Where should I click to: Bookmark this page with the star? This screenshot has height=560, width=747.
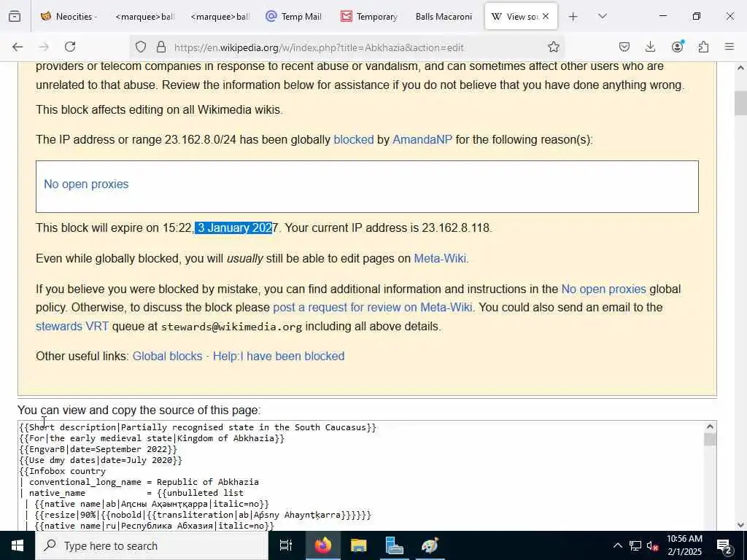click(553, 47)
